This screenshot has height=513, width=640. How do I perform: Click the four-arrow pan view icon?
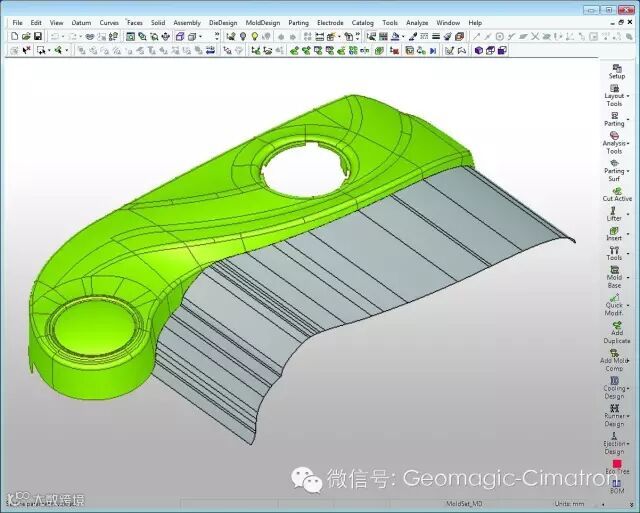tap(166, 37)
